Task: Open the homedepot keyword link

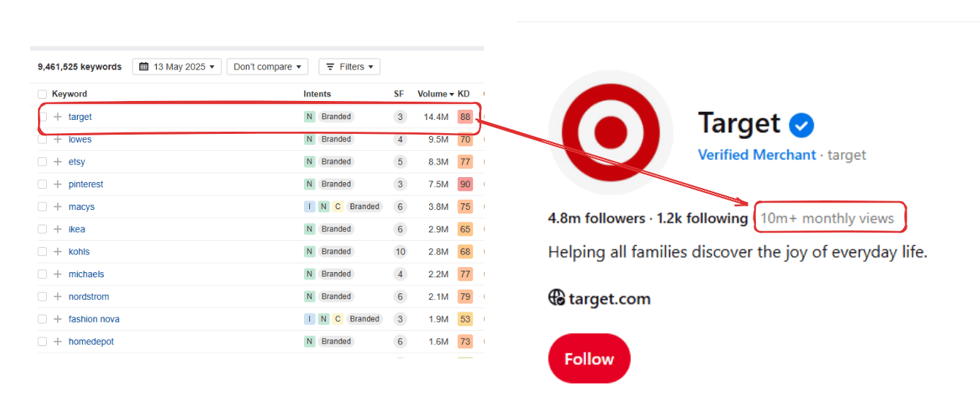Action: coord(91,342)
